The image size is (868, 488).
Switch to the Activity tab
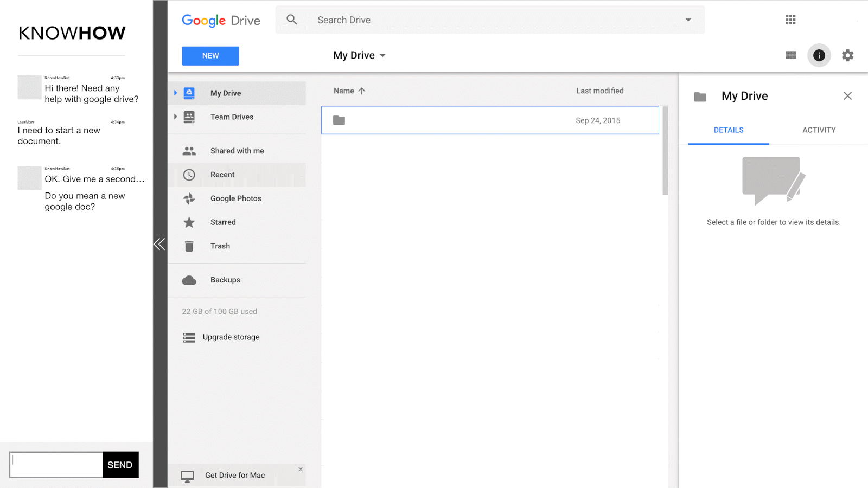(x=819, y=130)
